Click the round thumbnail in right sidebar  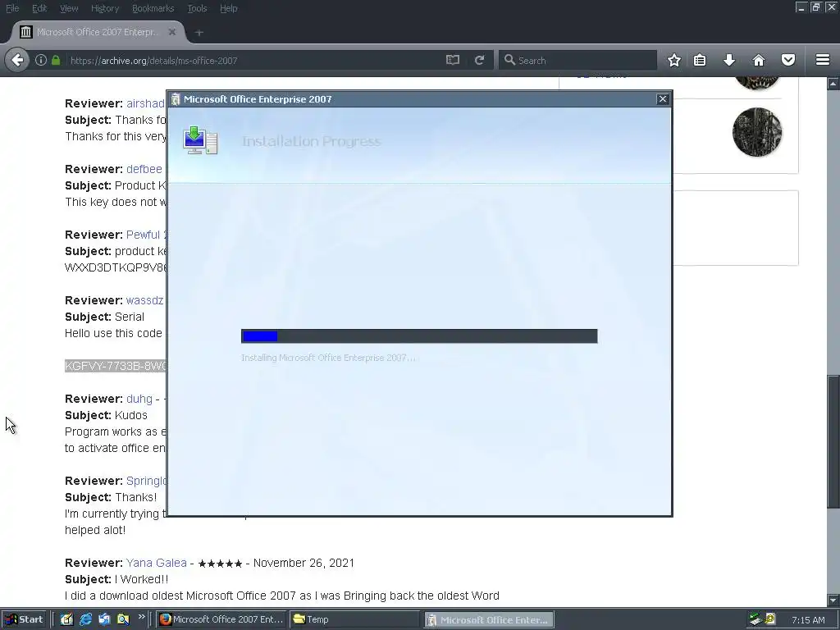(757, 132)
